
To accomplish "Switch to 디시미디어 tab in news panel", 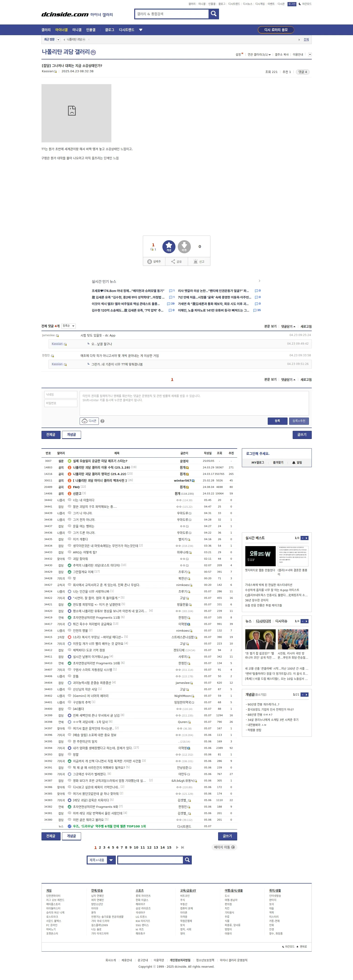I will (x=263, y=621).
